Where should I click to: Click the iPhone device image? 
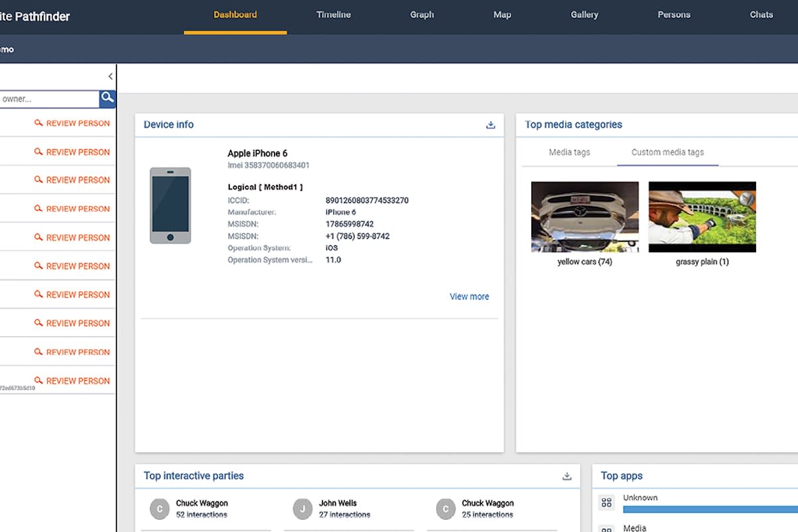(x=170, y=205)
